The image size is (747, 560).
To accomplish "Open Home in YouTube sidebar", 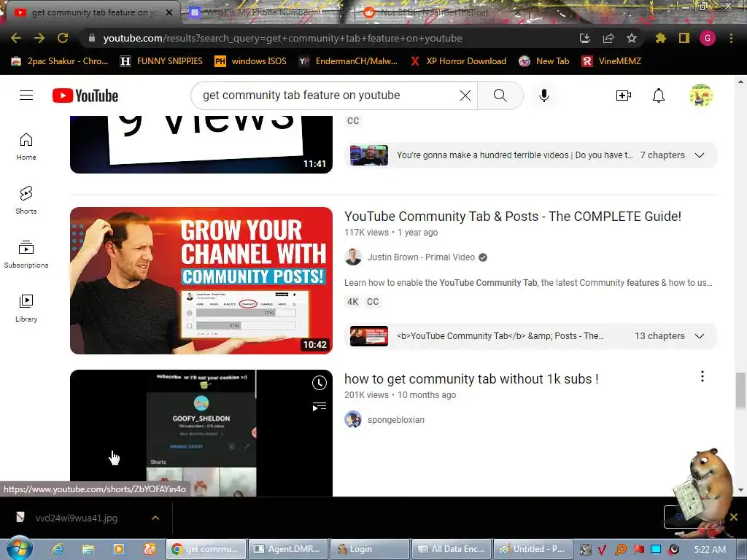I will click(26, 147).
